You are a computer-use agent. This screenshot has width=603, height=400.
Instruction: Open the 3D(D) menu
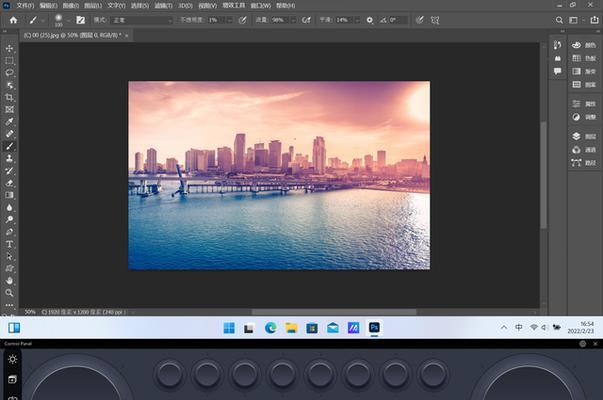coord(185,5)
